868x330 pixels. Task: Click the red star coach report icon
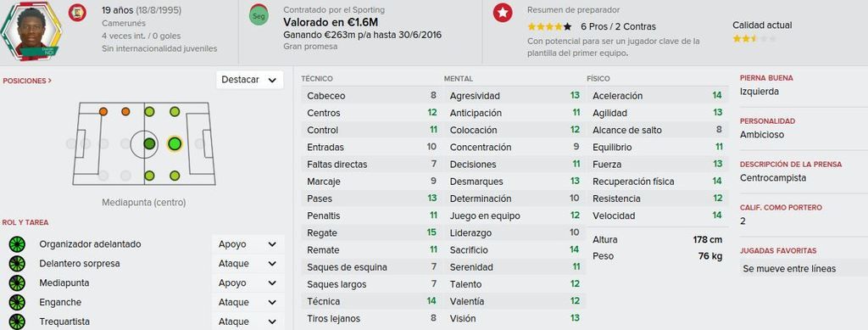(x=503, y=14)
